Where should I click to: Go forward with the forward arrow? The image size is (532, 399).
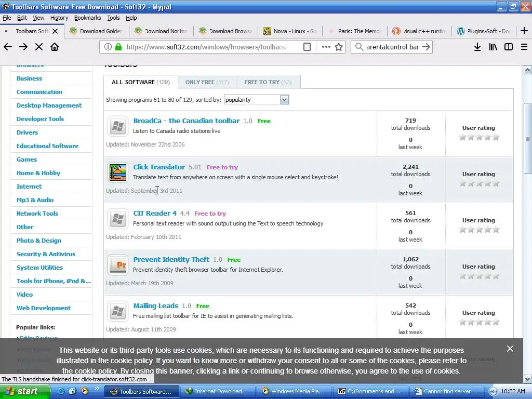[x=23, y=47]
